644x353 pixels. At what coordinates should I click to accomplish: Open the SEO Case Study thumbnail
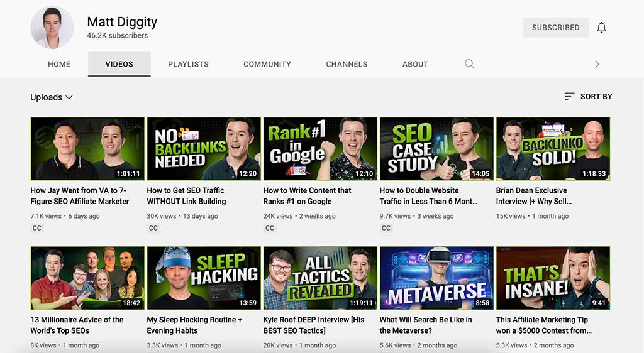(436, 149)
